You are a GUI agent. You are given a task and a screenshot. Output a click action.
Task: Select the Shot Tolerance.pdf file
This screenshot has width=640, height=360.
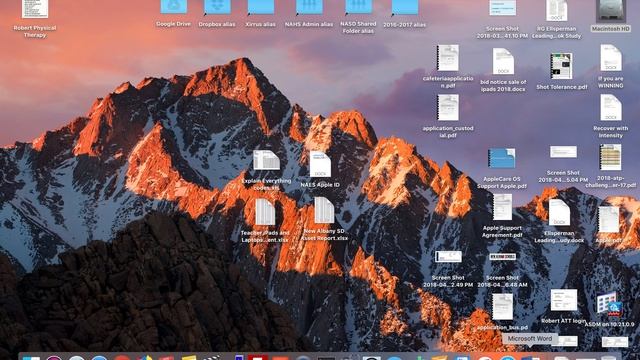[561, 66]
